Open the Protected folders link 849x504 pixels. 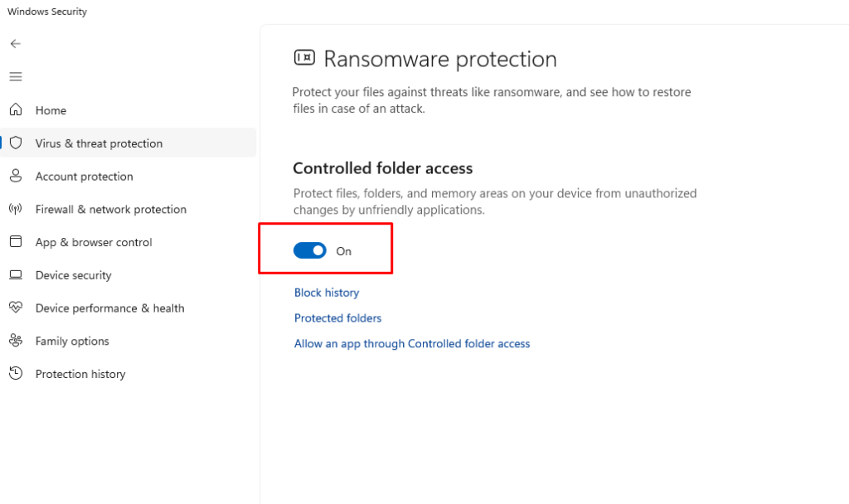tap(337, 318)
